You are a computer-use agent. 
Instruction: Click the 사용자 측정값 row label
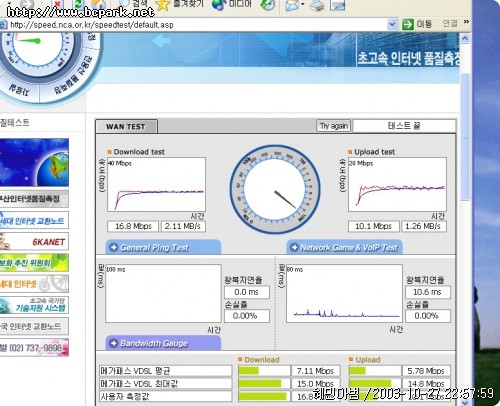(x=165, y=396)
